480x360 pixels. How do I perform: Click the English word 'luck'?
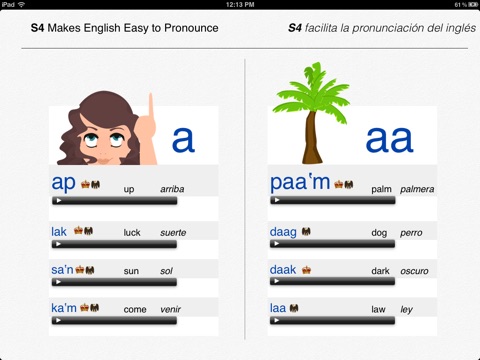[x=132, y=232]
